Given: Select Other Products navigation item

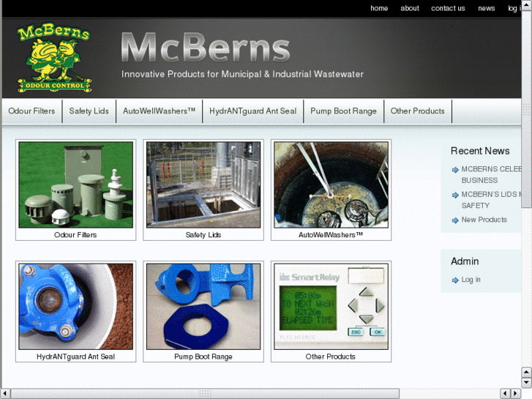Looking at the screenshot, I should [417, 111].
